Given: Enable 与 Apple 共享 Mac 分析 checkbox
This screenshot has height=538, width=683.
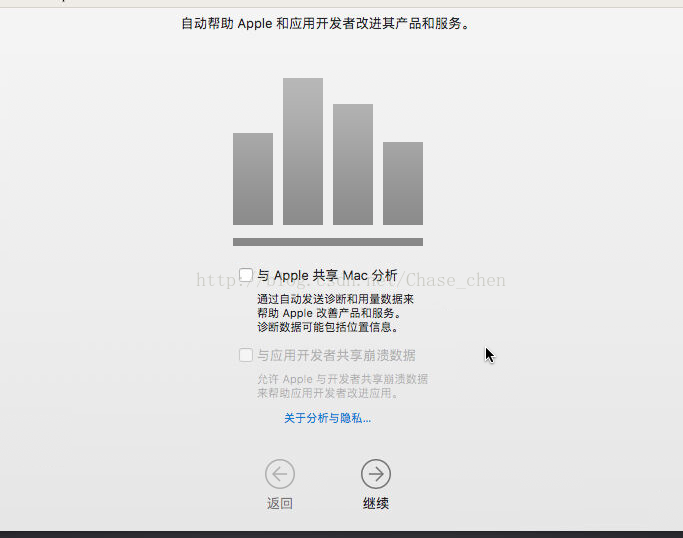Looking at the screenshot, I should click(x=246, y=275).
